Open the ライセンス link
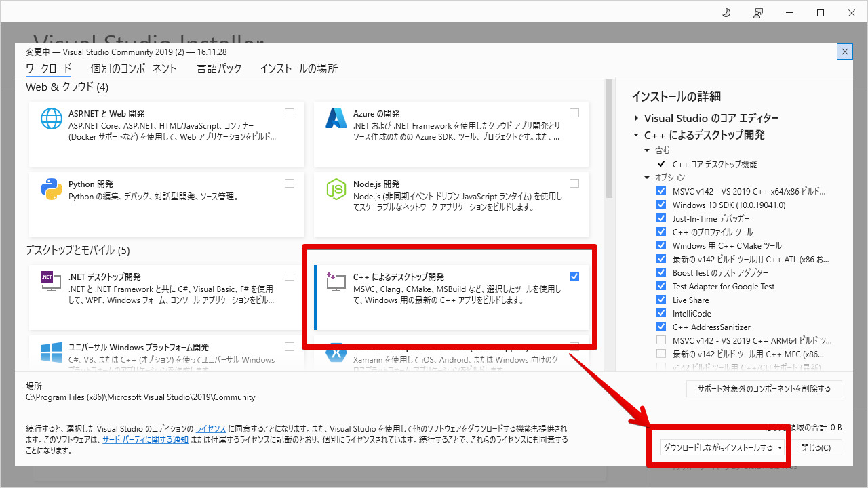 tap(211, 429)
